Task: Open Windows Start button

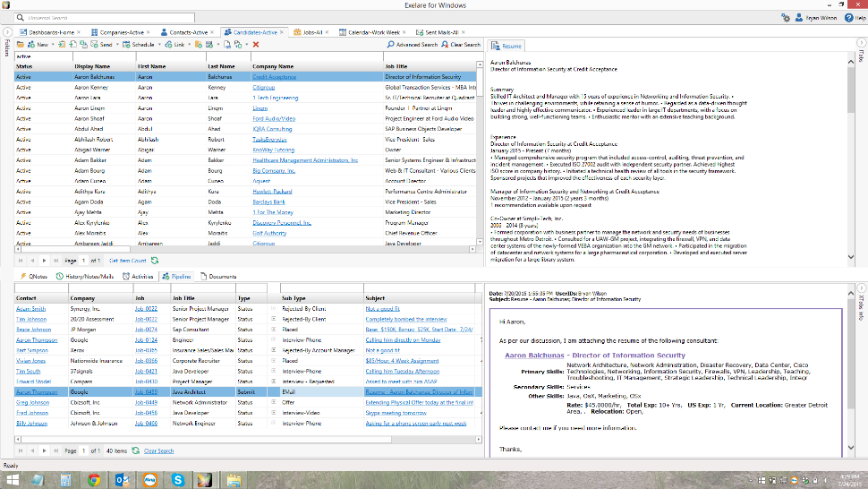Action: pyautogui.click(x=13, y=479)
